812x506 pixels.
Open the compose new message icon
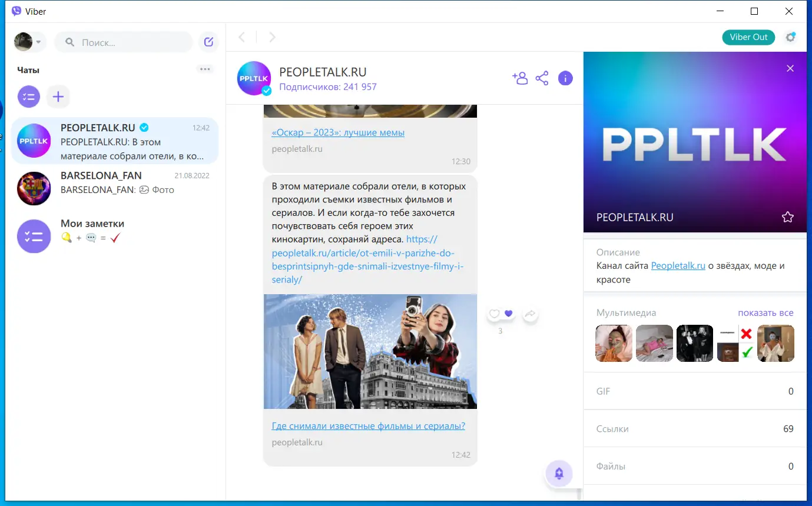point(208,42)
